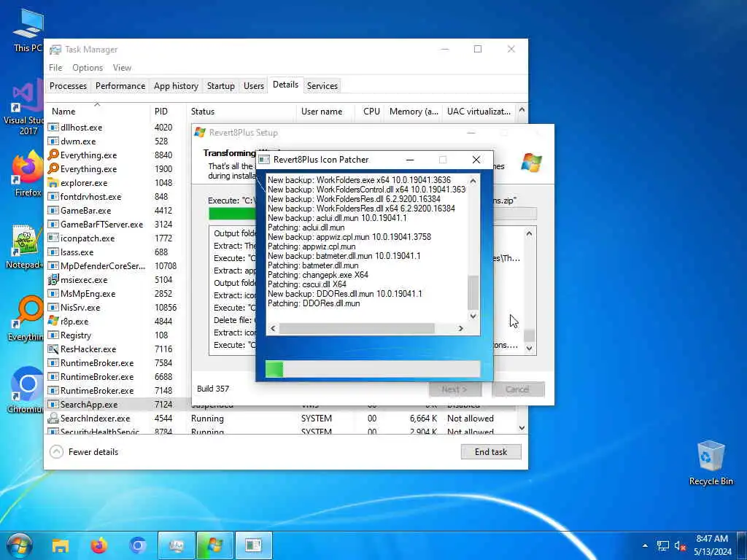
Task: Switch to the Users tab
Action: point(253,86)
